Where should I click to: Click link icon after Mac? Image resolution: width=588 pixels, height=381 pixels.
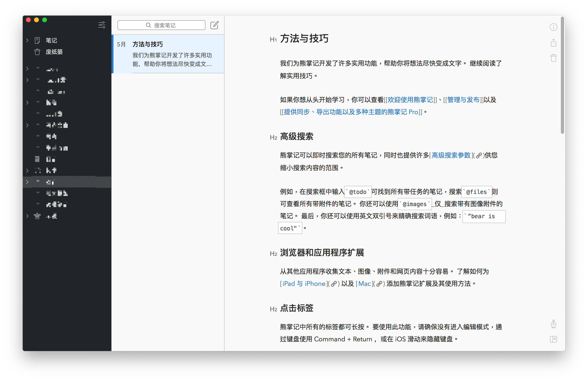(379, 284)
